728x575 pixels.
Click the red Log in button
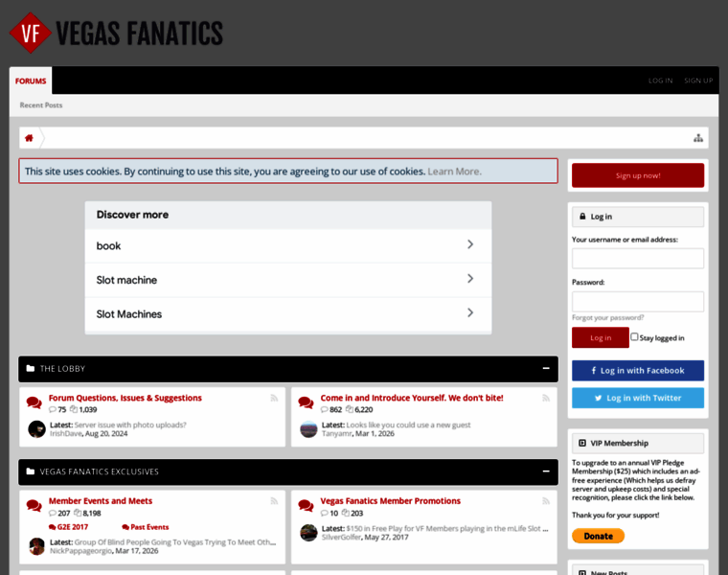click(x=601, y=337)
